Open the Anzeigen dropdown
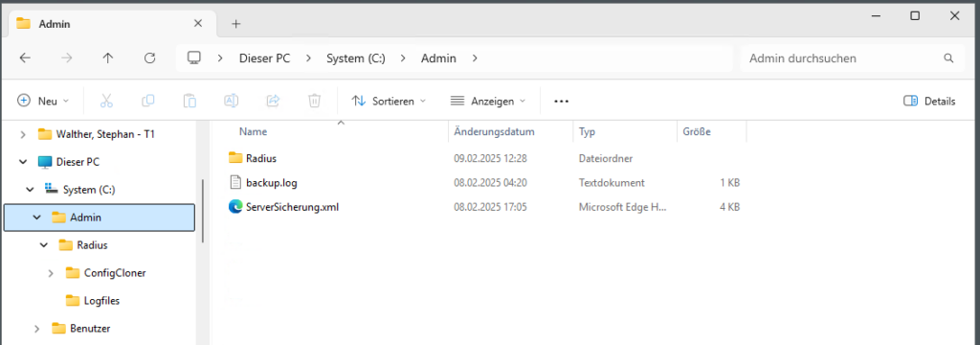980x345 pixels. point(488,101)
